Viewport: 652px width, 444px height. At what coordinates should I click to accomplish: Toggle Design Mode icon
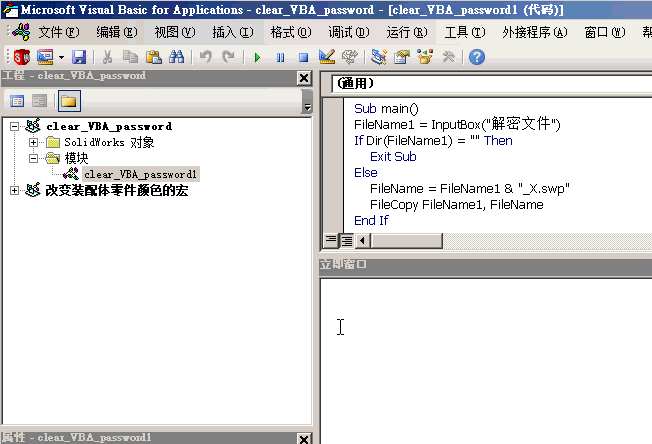[x=326, y=57]
